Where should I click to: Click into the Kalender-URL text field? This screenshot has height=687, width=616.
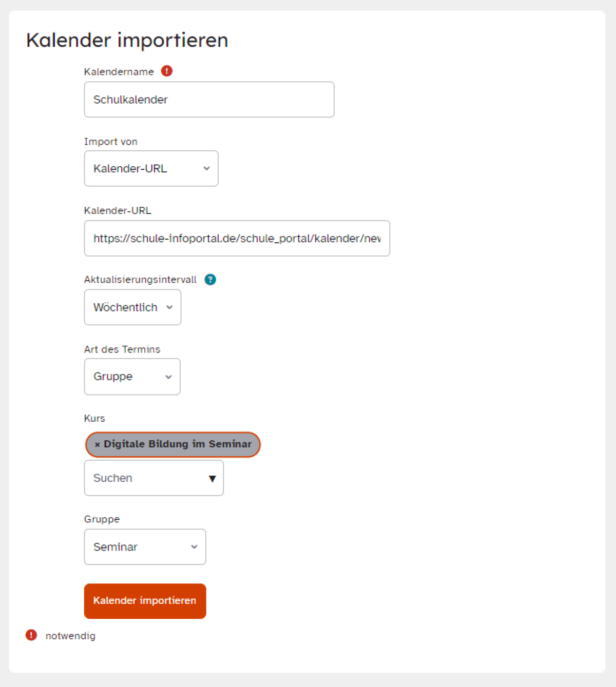[237, 239]
